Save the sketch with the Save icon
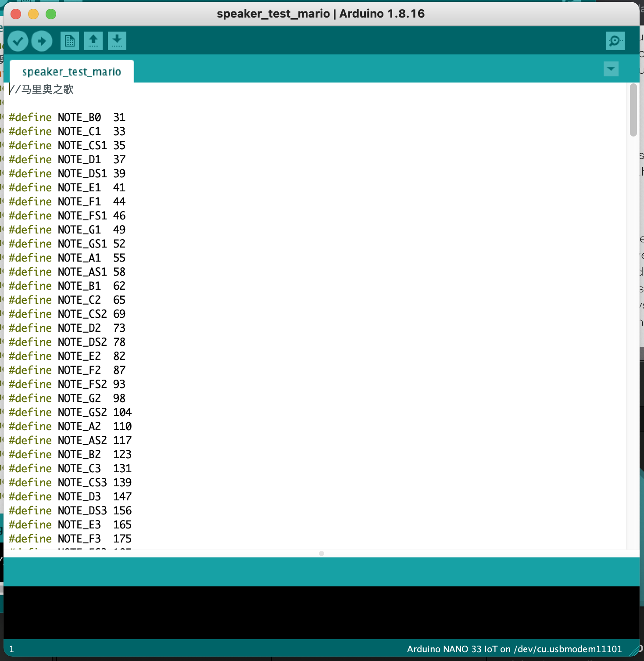This screenshot has width=644, height=661. pos(117,41)
